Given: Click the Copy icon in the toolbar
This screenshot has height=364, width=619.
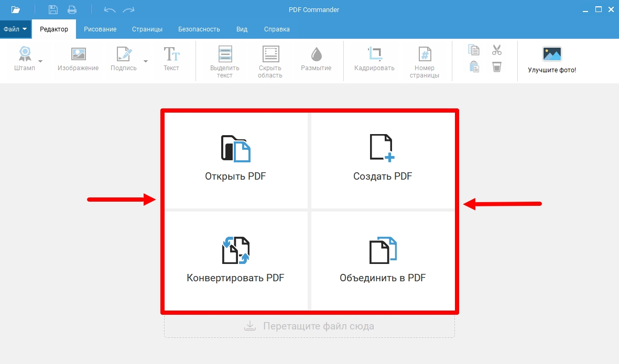Looking at the screenshot, I should (474, 50).
